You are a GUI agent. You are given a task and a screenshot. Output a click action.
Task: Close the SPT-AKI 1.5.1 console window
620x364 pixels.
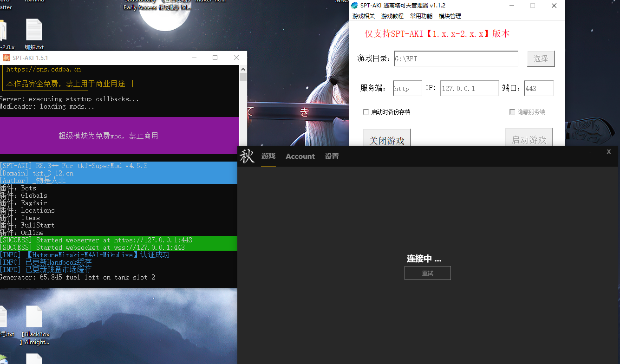[236, 58]
